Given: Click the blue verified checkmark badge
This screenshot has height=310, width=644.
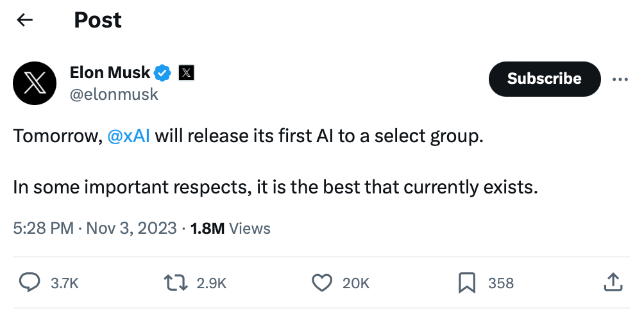Looking at the screenshot, I should coord(163,73).
